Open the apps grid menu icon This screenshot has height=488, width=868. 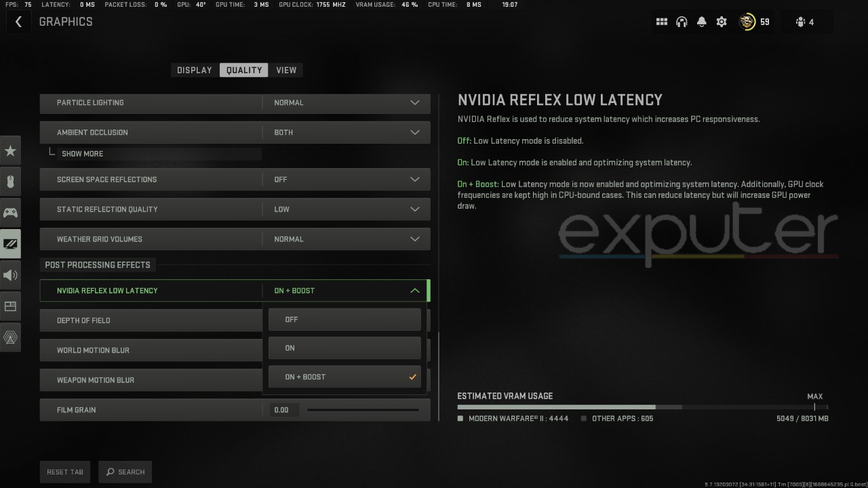[662, 22]
